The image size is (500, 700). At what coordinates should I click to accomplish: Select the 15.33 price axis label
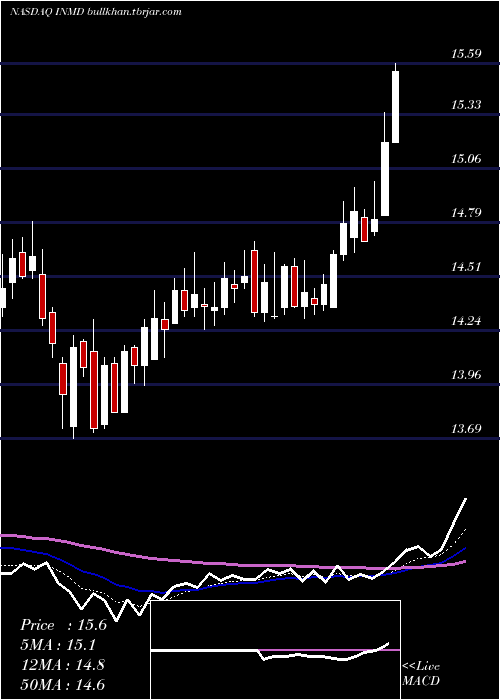[x=466, y=105]
